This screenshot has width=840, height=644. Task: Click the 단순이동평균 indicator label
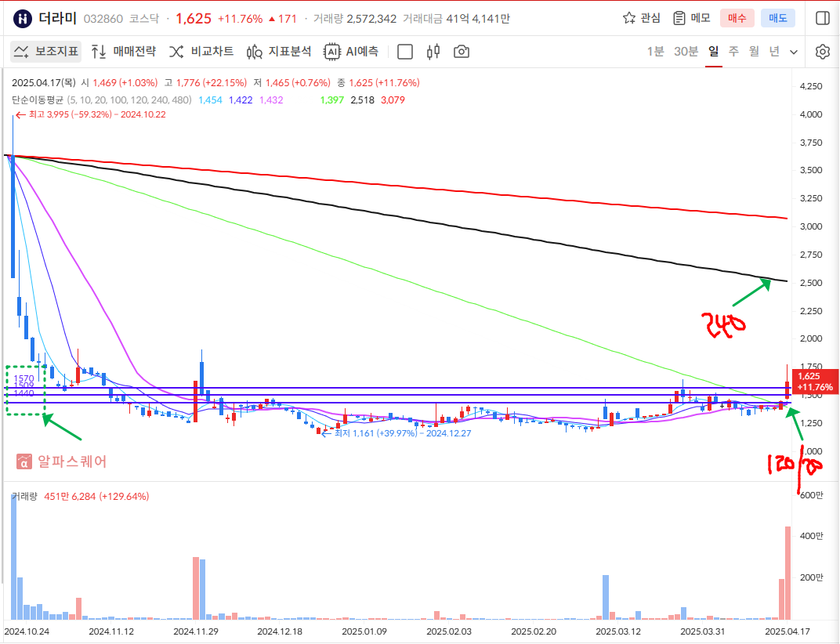pyautogui.click(x=38, y=99)
